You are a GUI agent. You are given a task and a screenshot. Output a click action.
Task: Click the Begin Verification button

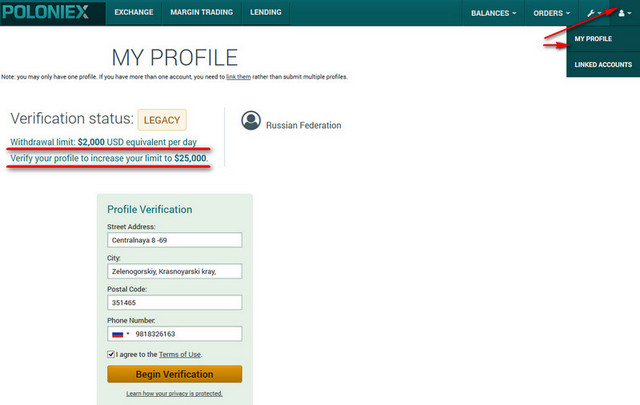[175, 374]
